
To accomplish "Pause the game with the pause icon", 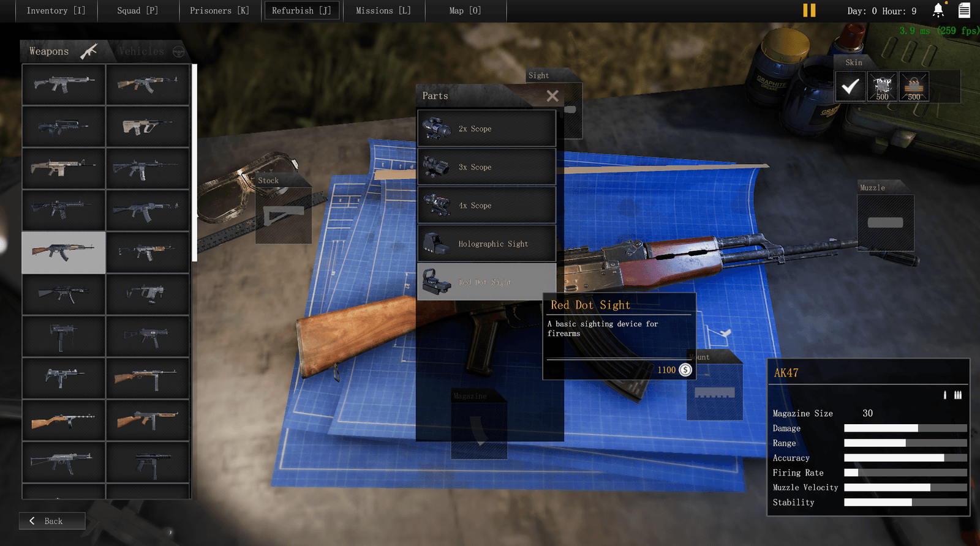I will tap(809, 10).
